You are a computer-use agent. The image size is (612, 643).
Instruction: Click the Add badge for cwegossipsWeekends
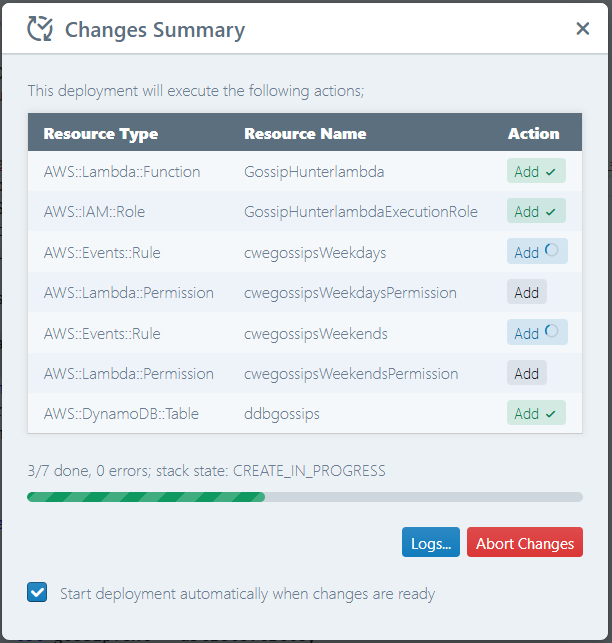pos(537,332)
